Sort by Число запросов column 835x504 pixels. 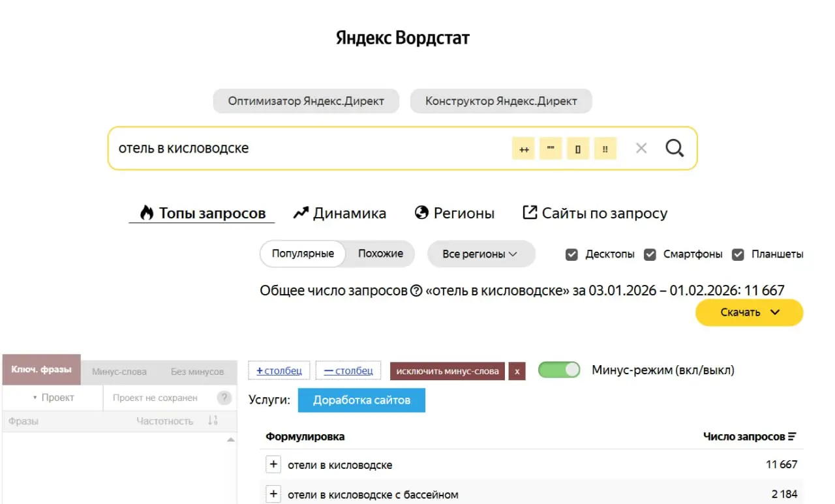click(x=750, y=436)
